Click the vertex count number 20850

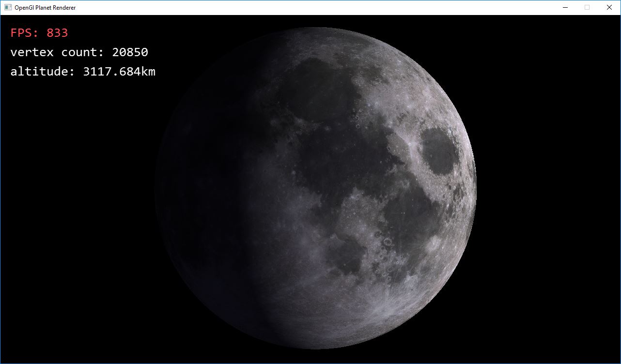(x=130, y=52)
